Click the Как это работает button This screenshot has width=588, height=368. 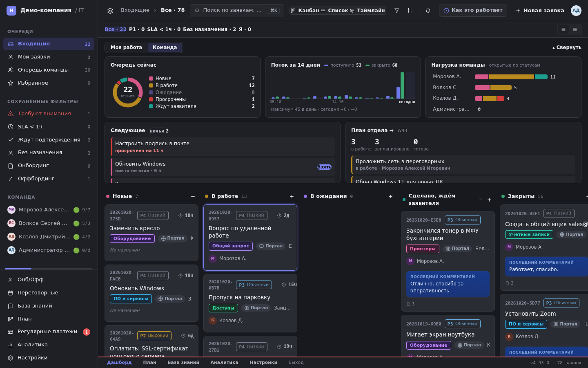(x=473, y=11)
